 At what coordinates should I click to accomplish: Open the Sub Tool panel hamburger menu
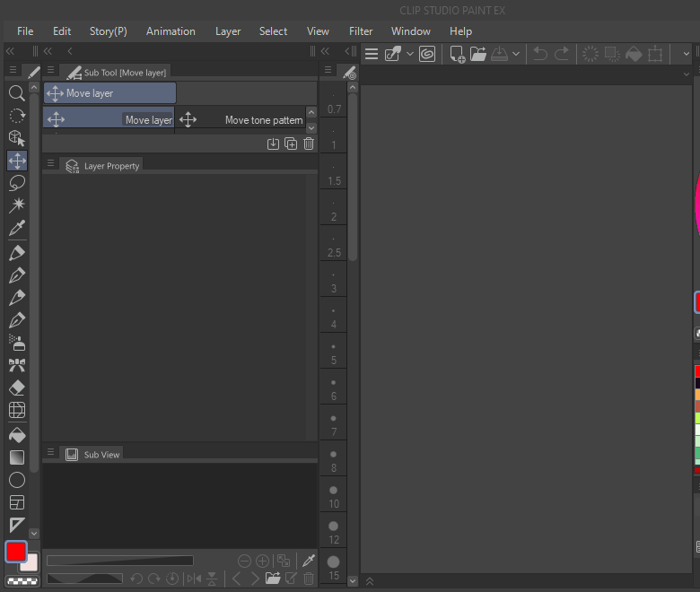(50, 71)
